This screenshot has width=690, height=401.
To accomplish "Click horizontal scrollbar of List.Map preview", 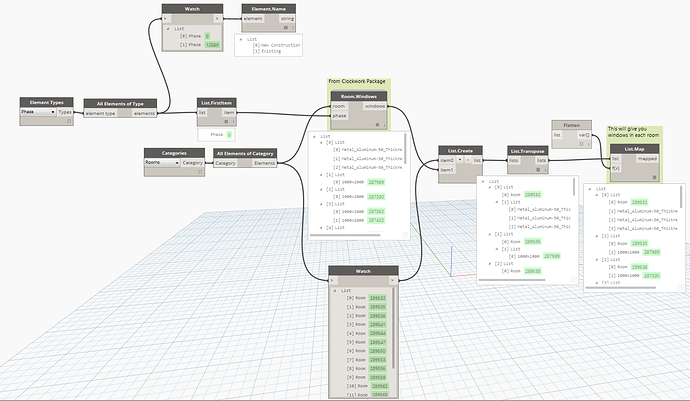I will [x=621, y=287].
